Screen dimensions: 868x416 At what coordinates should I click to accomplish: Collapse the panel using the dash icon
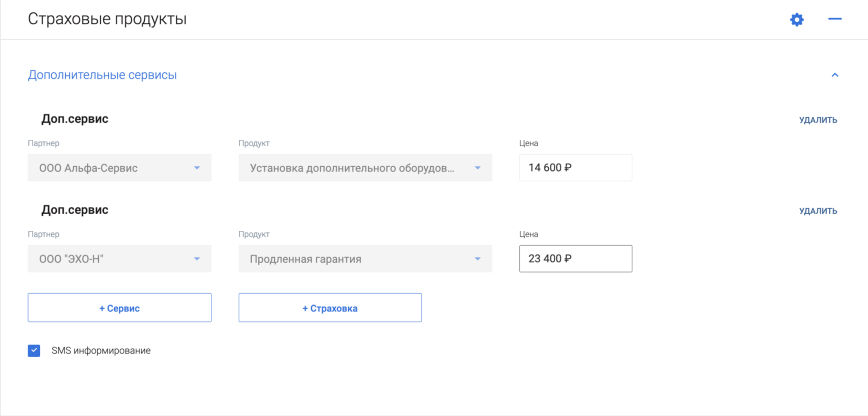coord(835,19)
